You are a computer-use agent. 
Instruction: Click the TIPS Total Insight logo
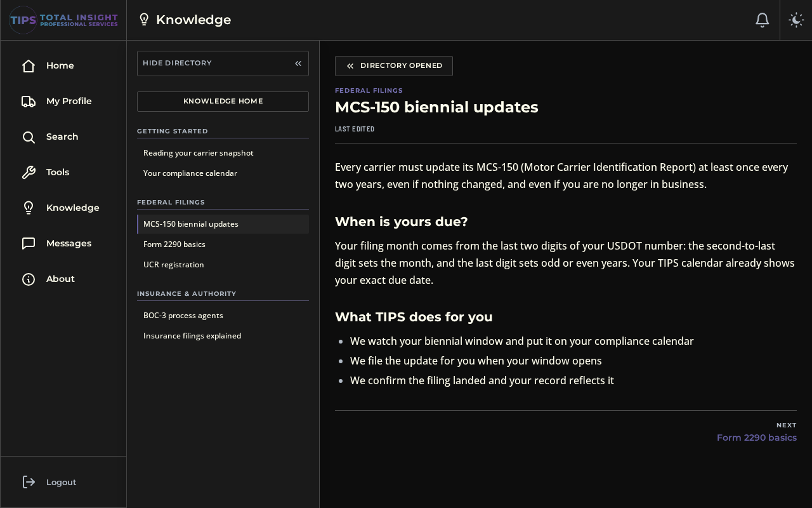(63, 20)
